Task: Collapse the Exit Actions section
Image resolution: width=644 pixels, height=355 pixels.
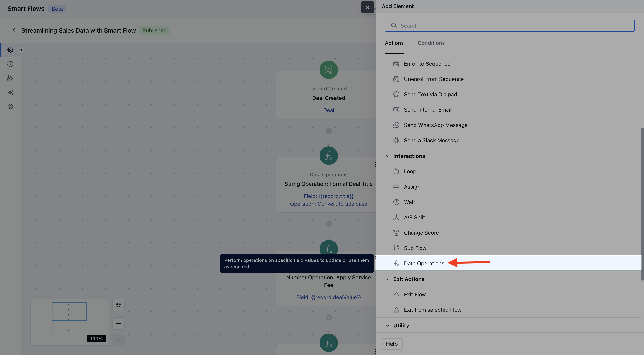Action: coord(387,279)
